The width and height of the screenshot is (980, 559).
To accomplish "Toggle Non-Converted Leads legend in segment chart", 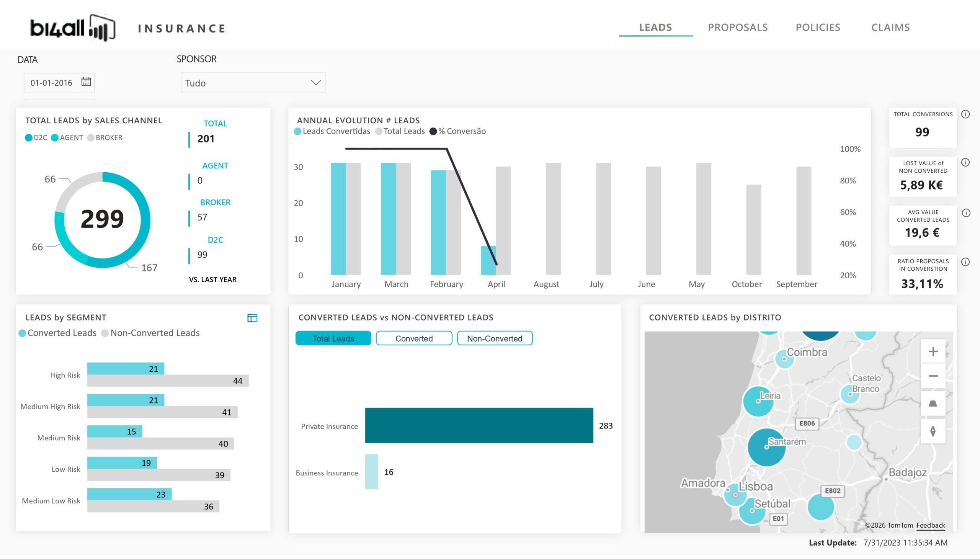I will click(x=150, y=333).
